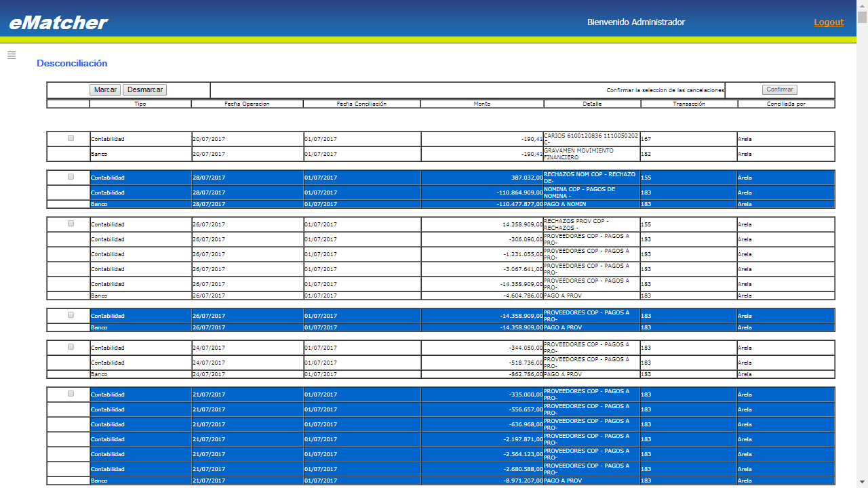Tick checkbox for the 387.032,00 rechazos group

(71, 177)
